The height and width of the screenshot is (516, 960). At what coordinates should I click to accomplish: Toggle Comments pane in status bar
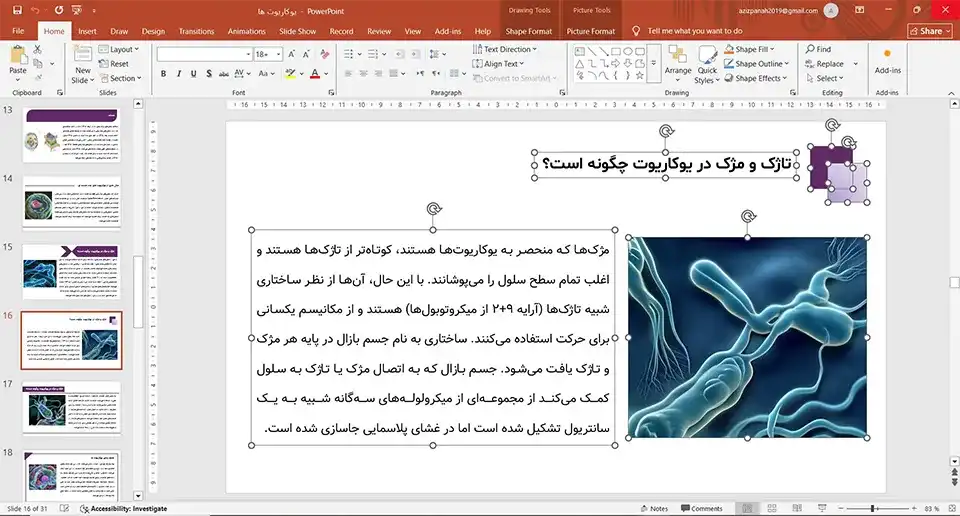click(702, 509)
